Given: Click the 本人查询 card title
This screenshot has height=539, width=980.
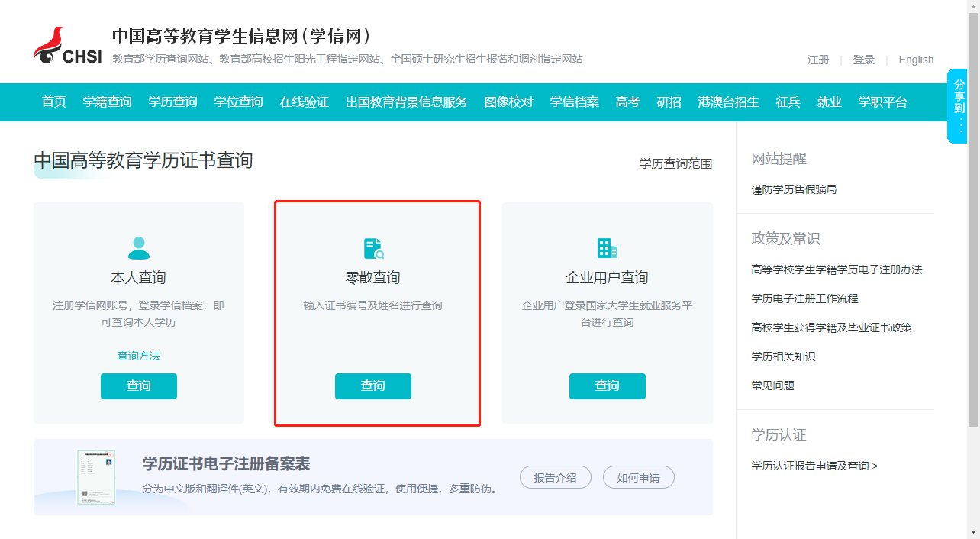Looking at the screenshot, I should pyautogui.click(x=139, y=277).
